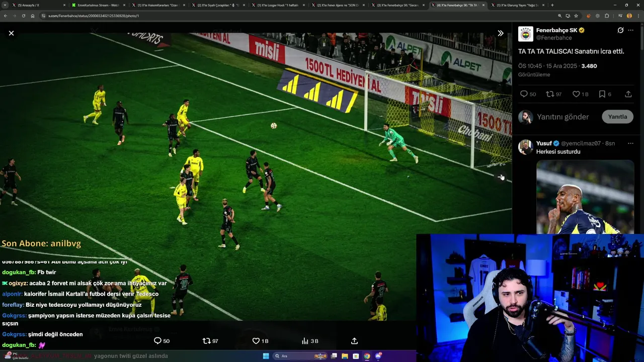Reload the page with the refresh icon

point(23,16)
